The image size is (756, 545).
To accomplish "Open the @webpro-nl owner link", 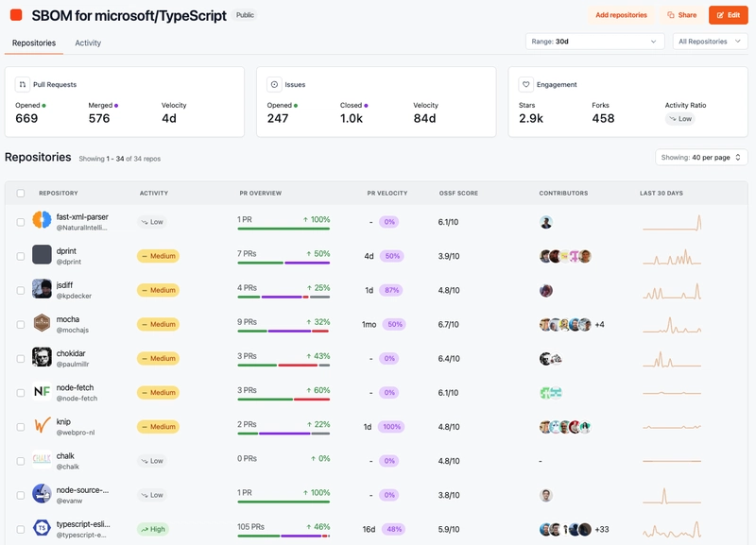I will 76,433.
